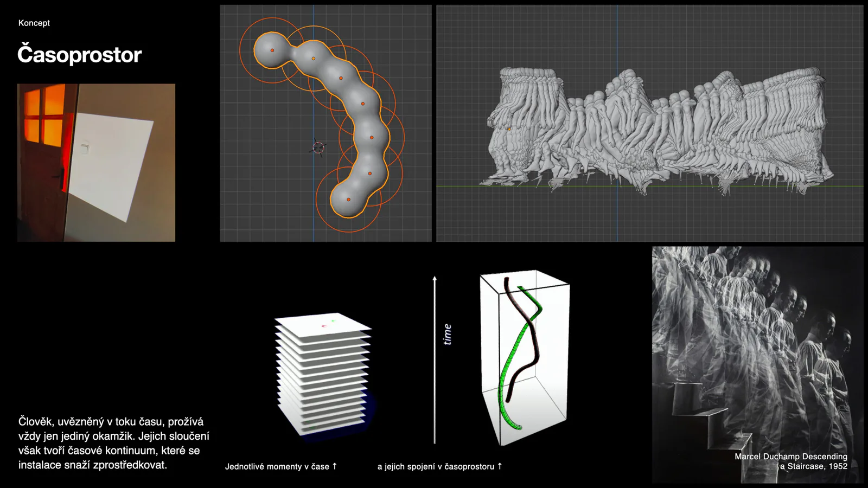Select the topmost metaball sphere center point
This screenshot has height=488, width=868.
click(272, 50)
